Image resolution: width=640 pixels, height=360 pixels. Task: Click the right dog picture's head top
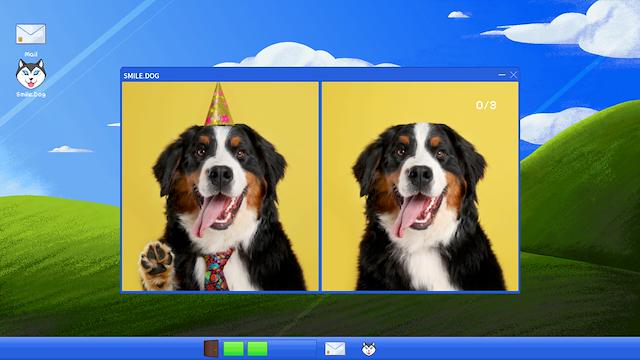pos(421,129)
